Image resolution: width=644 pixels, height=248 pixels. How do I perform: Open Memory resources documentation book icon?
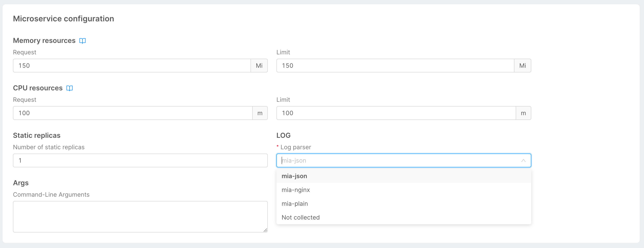[x=82, y=41]
